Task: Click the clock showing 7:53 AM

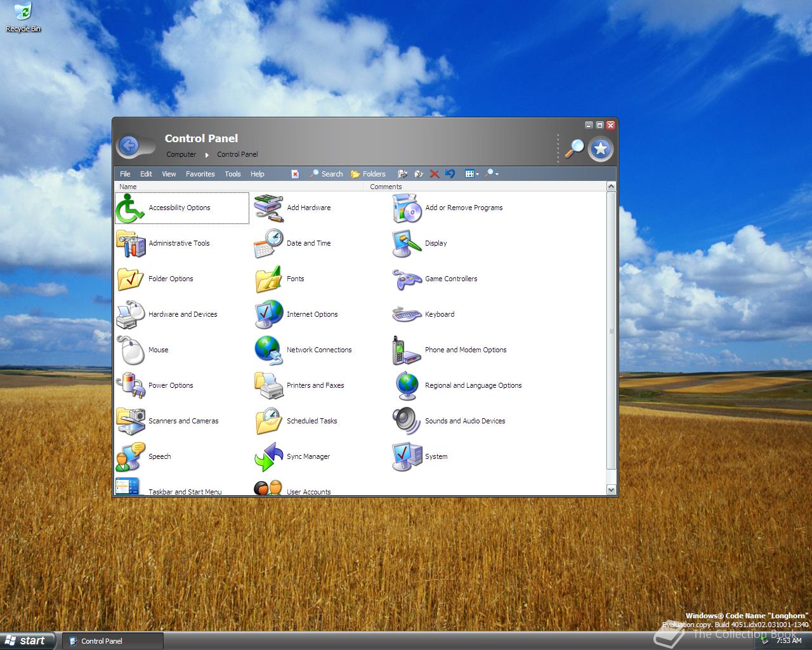Action: click(789, 640)
